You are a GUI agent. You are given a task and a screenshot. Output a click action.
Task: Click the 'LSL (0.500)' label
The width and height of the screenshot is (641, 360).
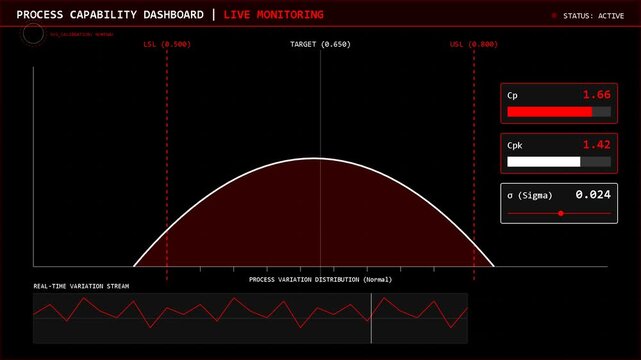point(167,44)
